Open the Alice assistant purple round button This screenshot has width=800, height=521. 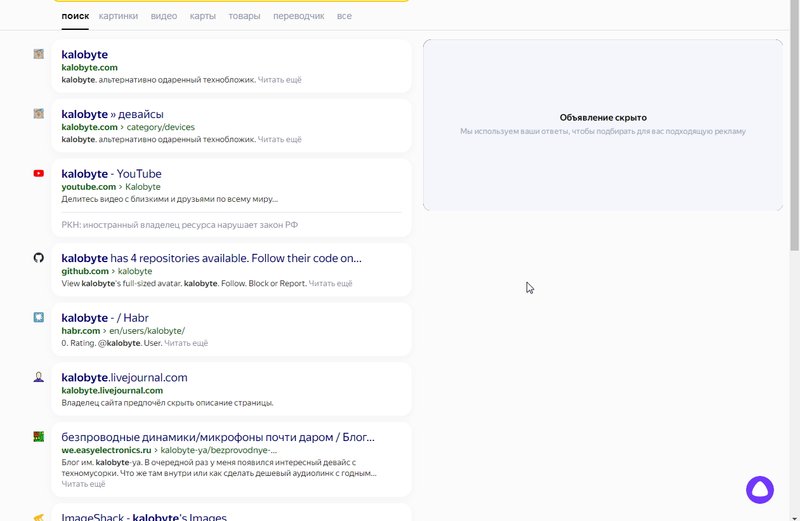click(x=760, y=490)
